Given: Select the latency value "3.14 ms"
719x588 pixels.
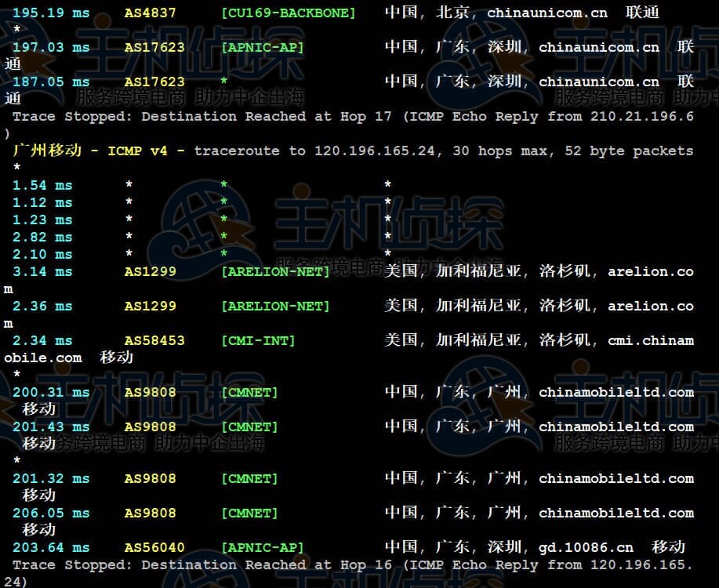Looking at the screenshot, I should click(42, 271).
